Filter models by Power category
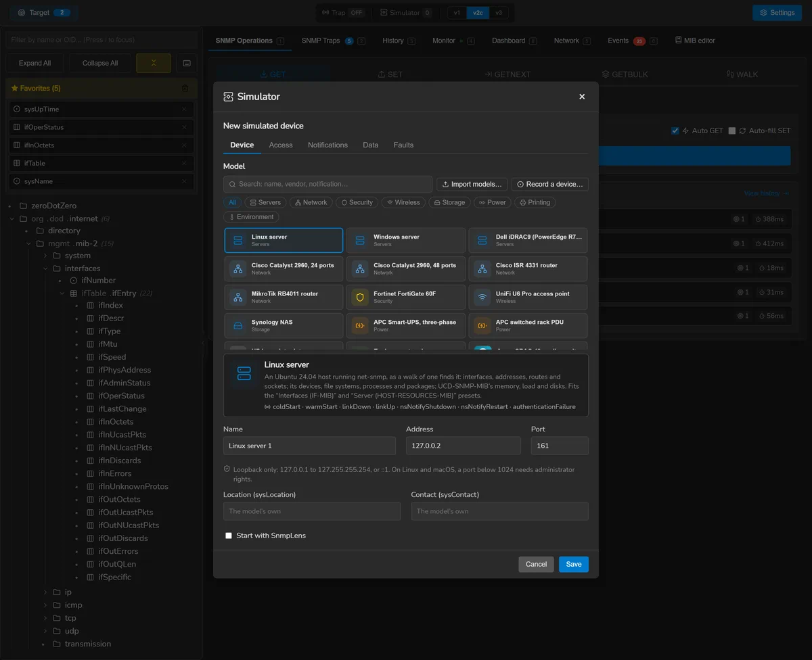Viewport: 812px width, 660px height. point(492,202)
